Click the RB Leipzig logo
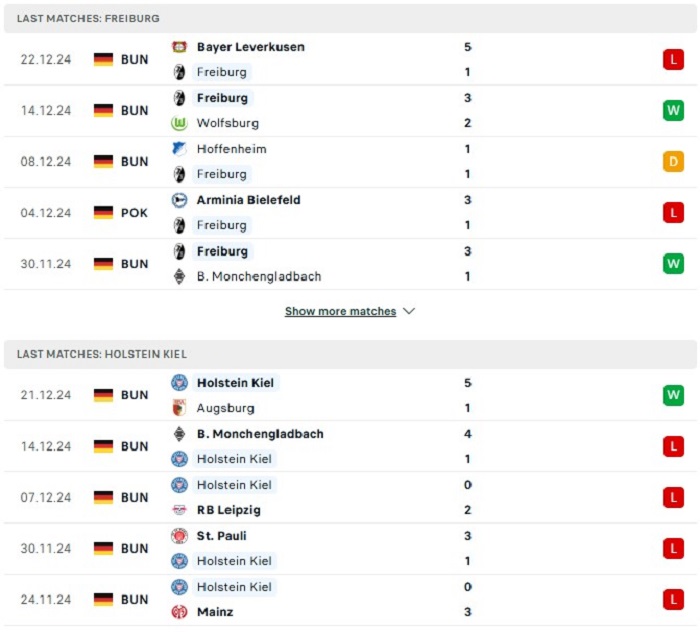700x632 pixels. tap(179, 510)
